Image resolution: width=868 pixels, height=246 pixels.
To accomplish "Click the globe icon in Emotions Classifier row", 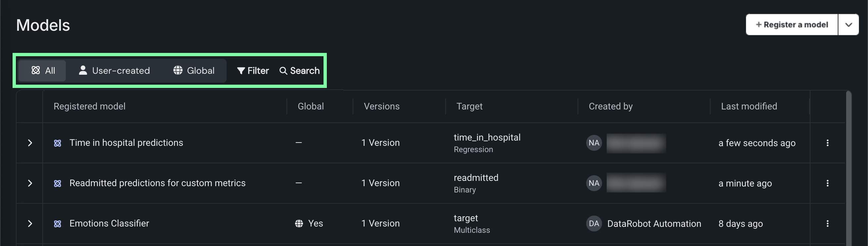I will [299, 224].
